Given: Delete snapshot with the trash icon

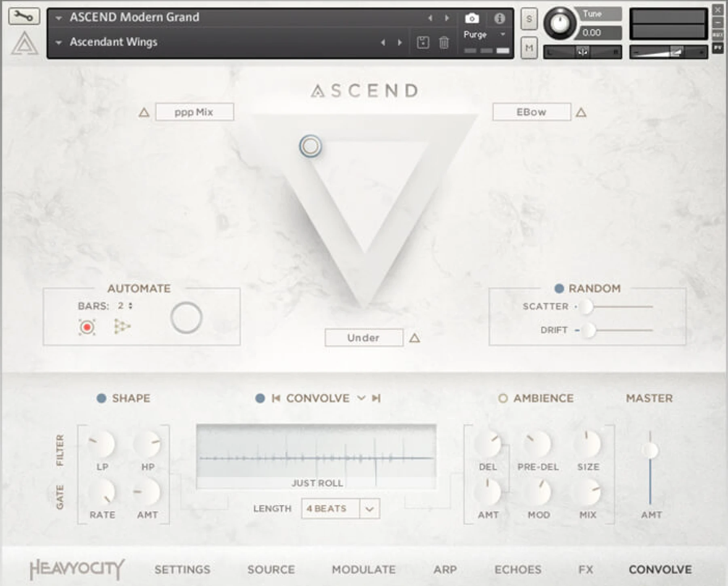Looking at the screenshot, I should pyautogui.click(x=444, y=42).
